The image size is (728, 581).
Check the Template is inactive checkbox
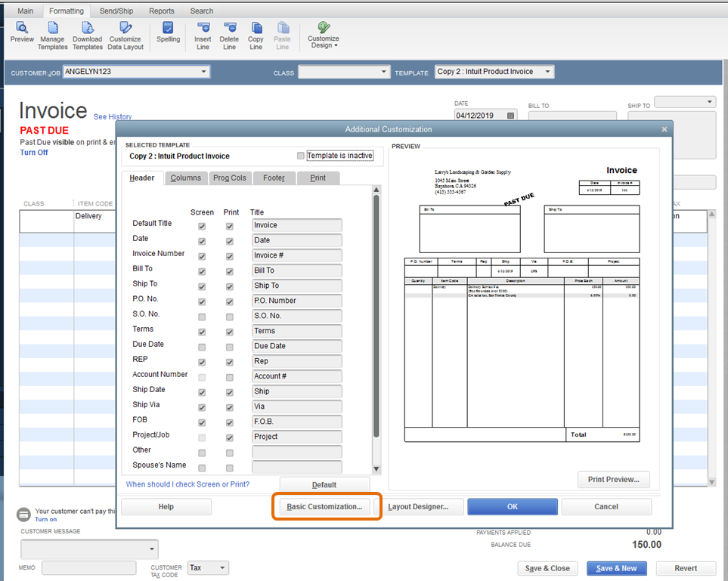pyautogui.click(x=301, y=156)
